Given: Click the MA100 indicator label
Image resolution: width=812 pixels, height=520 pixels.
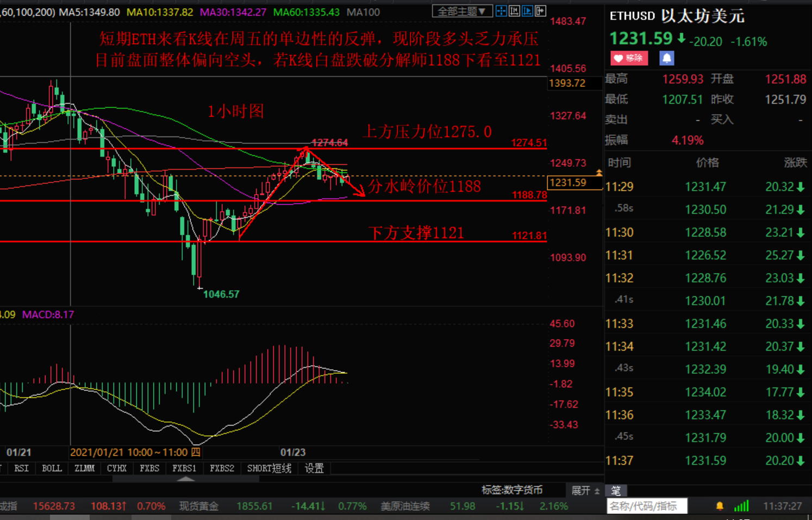Looking at the screenshot, I should [363, 12].
